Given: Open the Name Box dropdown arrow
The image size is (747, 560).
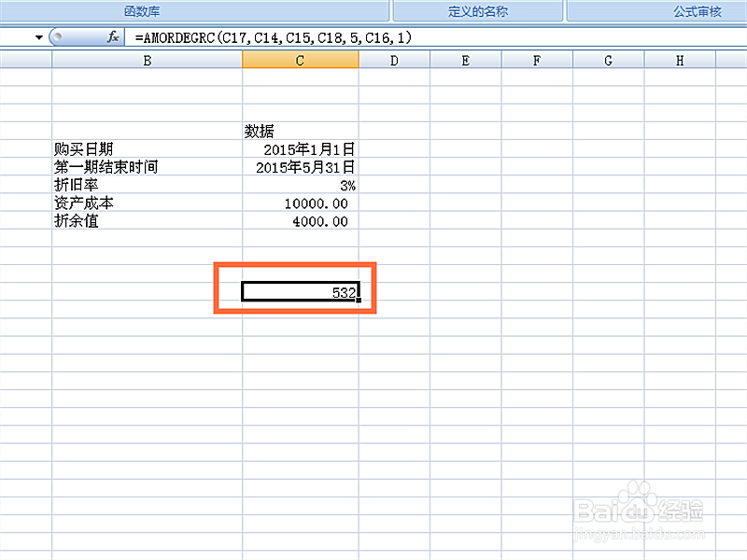Looking at the screenshot, I should 39,37.
